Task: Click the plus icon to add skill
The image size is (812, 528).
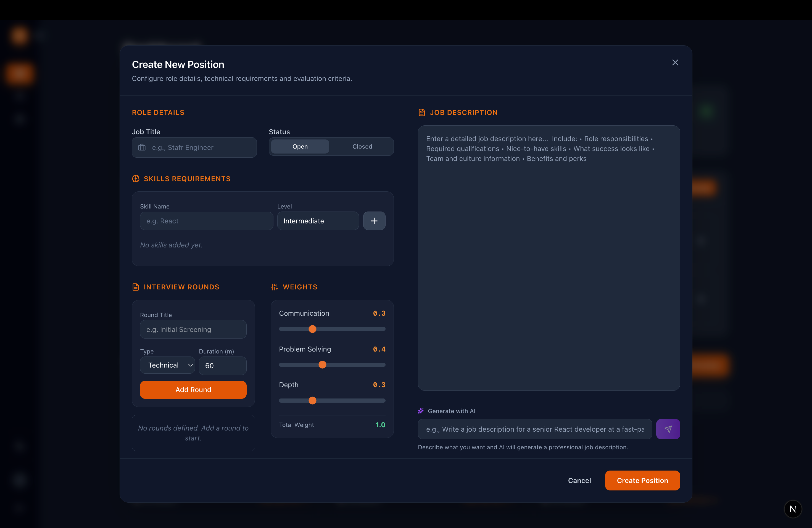Action: [374, 221]
